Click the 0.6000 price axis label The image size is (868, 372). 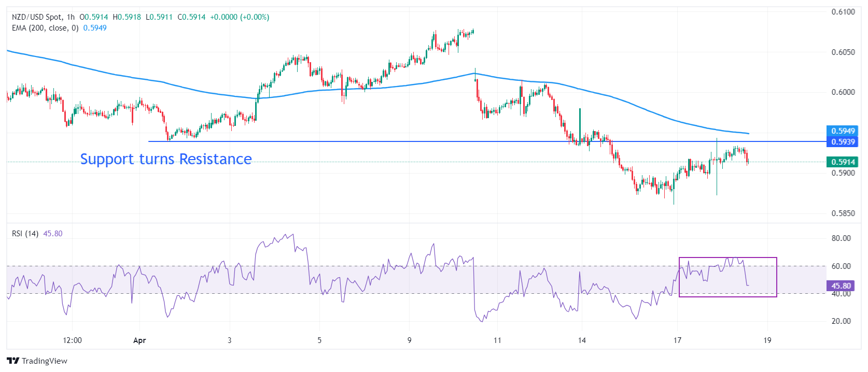[x=843, y=92]
